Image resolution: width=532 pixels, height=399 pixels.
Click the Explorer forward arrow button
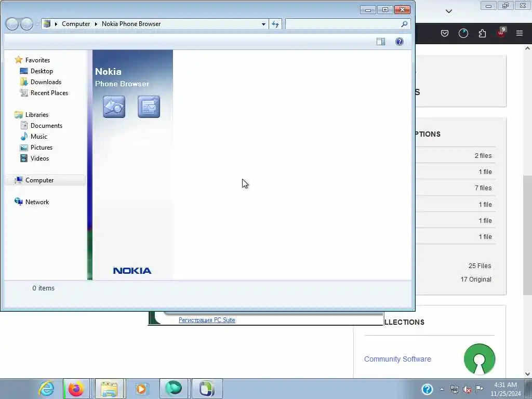coord(27,24)
